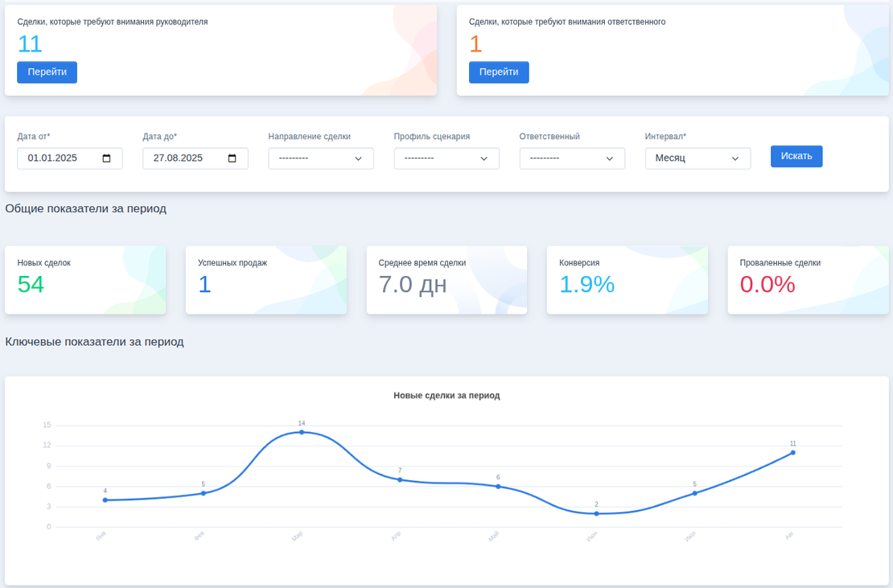The image size is (893, 588).
Task: Click the "Среднее время сделки" value 7.0 дн
Action: (x=413, y=285)
